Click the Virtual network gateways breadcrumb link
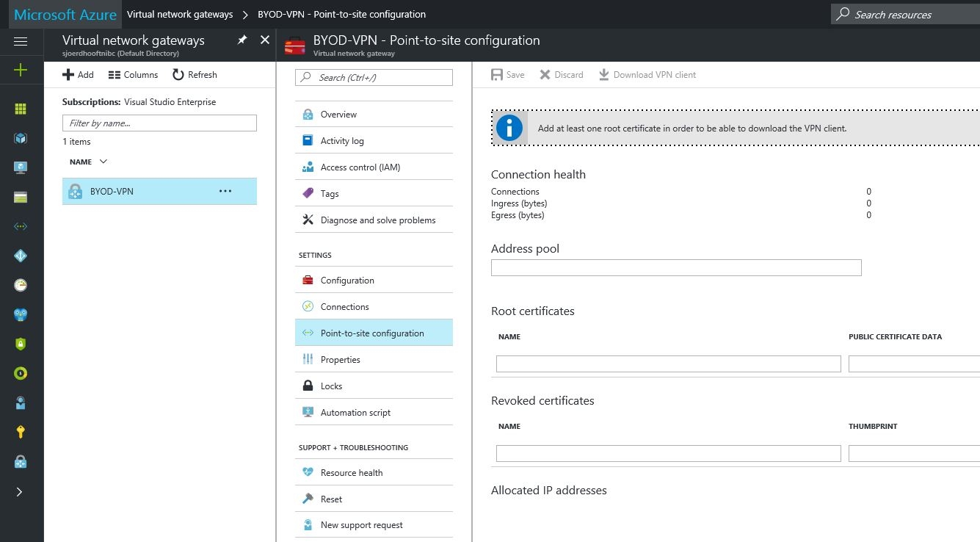 (x=180, y=14)
